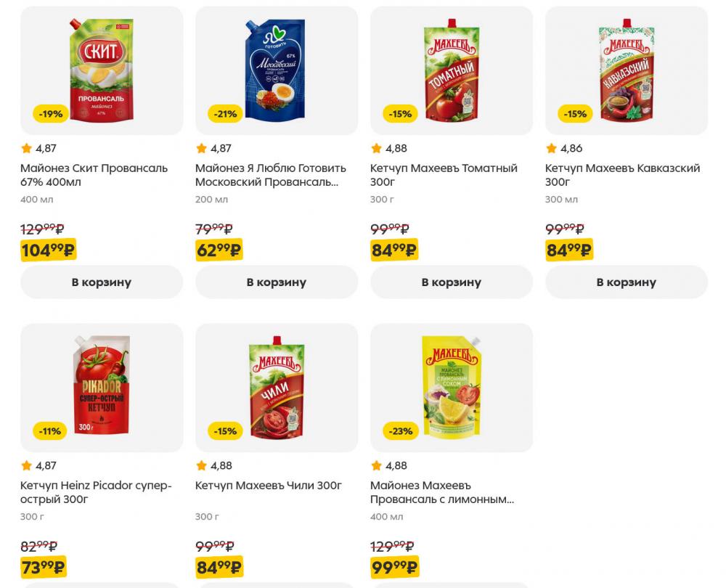The width and height of the screenshot is (726, 588).
Task: Click the -23% badge on Майонез Махеевъ с лимонным
Action: [x=399, y=430]
